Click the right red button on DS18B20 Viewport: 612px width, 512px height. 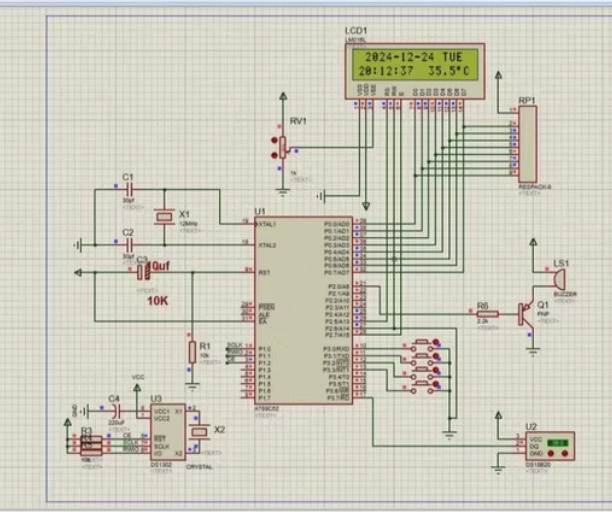564,453
